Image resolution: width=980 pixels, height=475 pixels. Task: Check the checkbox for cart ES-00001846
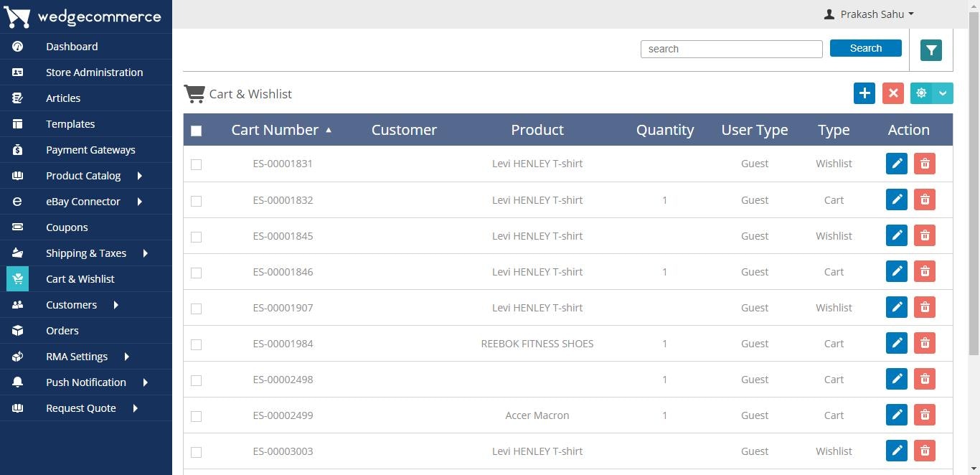pyautogui.click(x=197, y=273)
